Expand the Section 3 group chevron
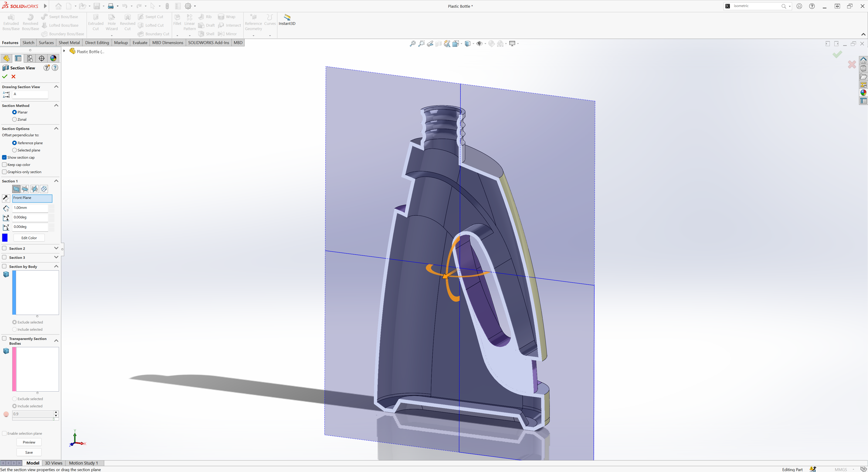 (56, 257)
